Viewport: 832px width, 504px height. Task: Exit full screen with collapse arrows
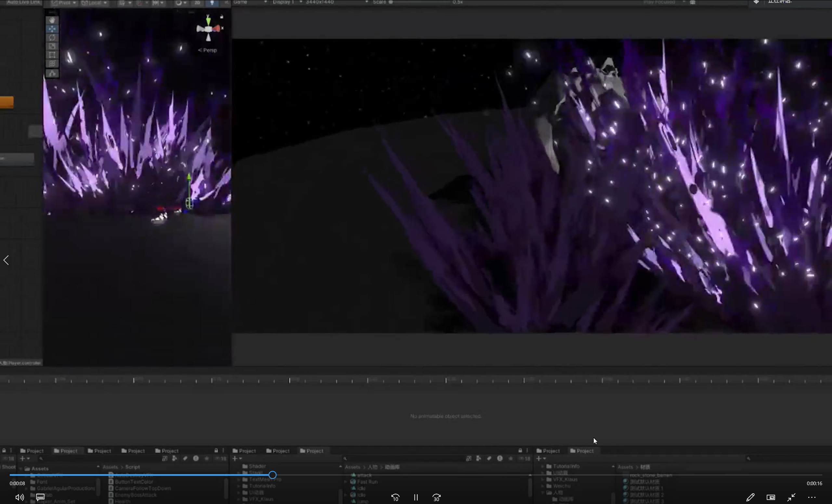(x=791, y=497)
